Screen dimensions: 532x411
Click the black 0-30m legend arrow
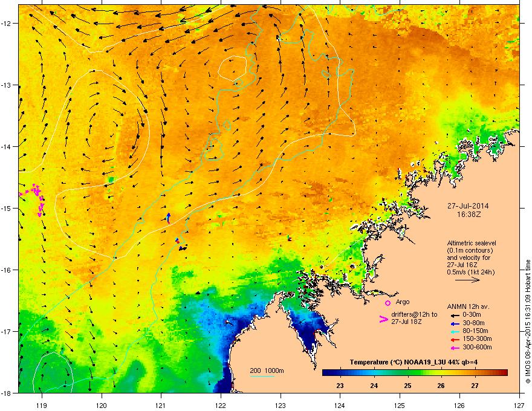pyautogui.click(x=455, y=316)
